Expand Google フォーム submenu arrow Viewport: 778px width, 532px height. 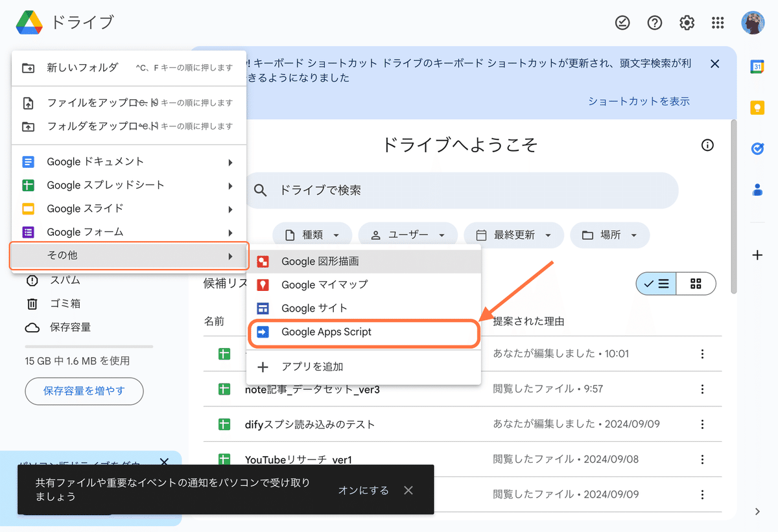[230, 232]
